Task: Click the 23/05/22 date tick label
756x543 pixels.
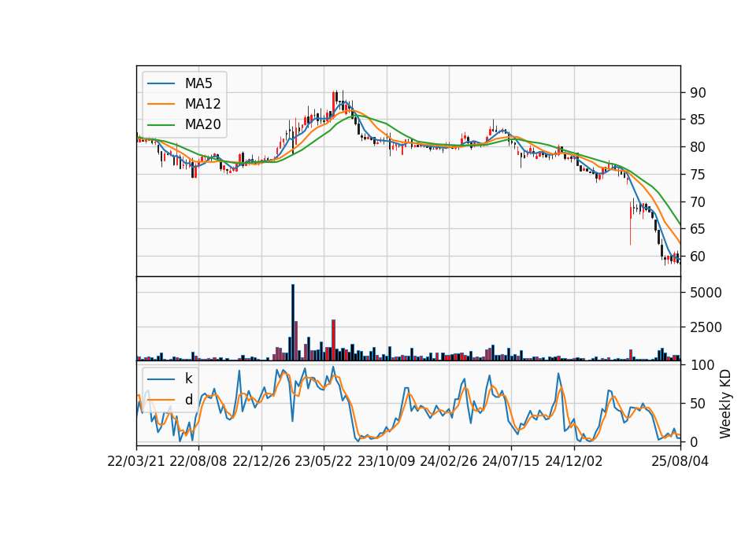Action: (x=324, y=461)
